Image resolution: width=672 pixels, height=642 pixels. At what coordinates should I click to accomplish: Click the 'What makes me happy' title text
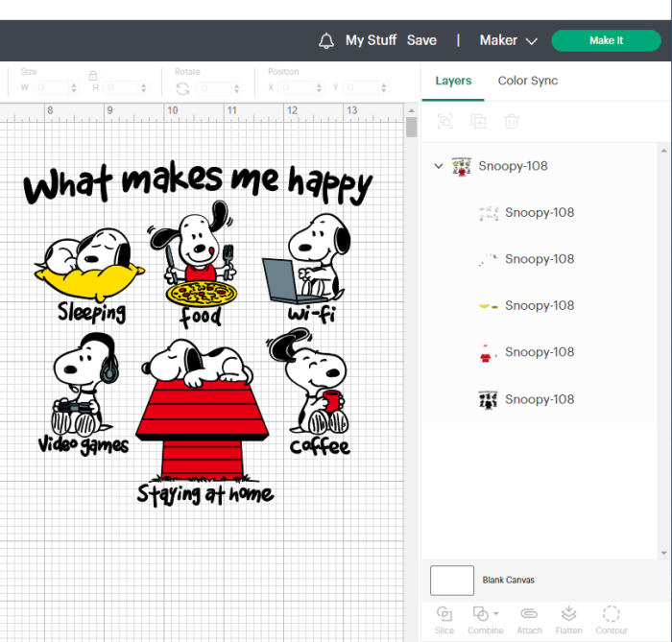tap(198, 182)
